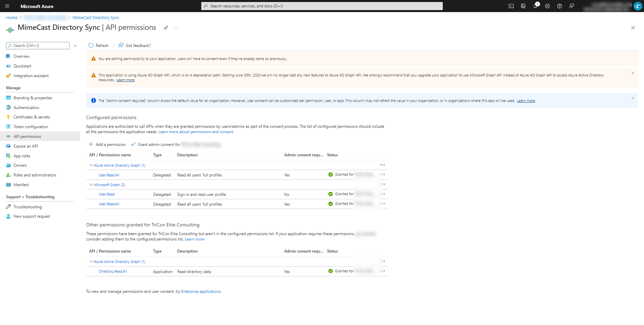The height and width of the screenshot is (325, 644).
Task: Open the notifications bell
Action: 535,6
